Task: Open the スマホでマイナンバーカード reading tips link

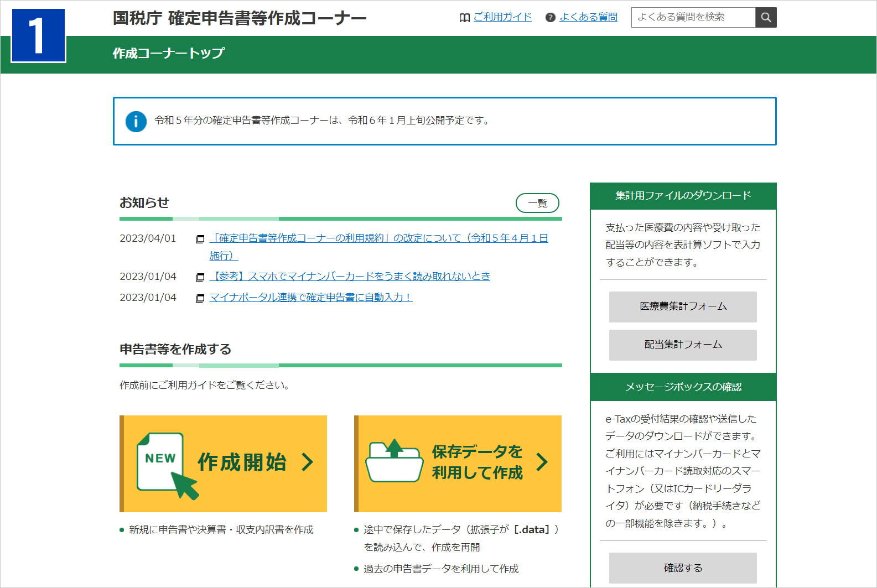Action: pyautogui.click(x=350, y=276)
